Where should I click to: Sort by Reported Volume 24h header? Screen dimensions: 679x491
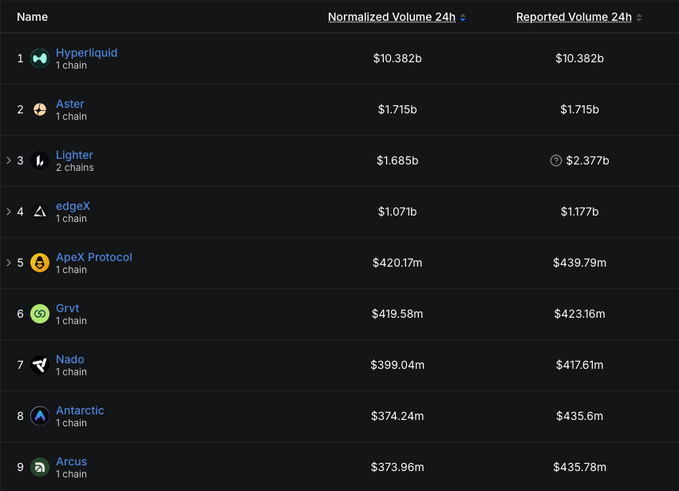574,17
